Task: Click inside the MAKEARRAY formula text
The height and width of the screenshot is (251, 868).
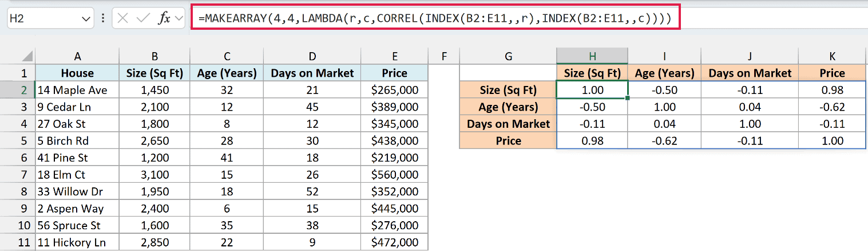Action: [x=435, y=18]
